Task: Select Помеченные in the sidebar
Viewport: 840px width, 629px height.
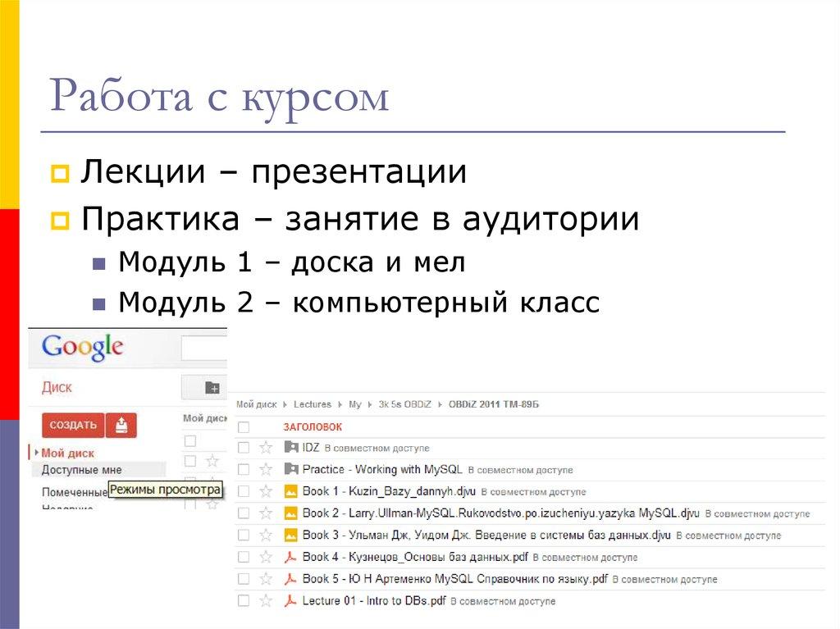Action: click(x=74, y=490)
